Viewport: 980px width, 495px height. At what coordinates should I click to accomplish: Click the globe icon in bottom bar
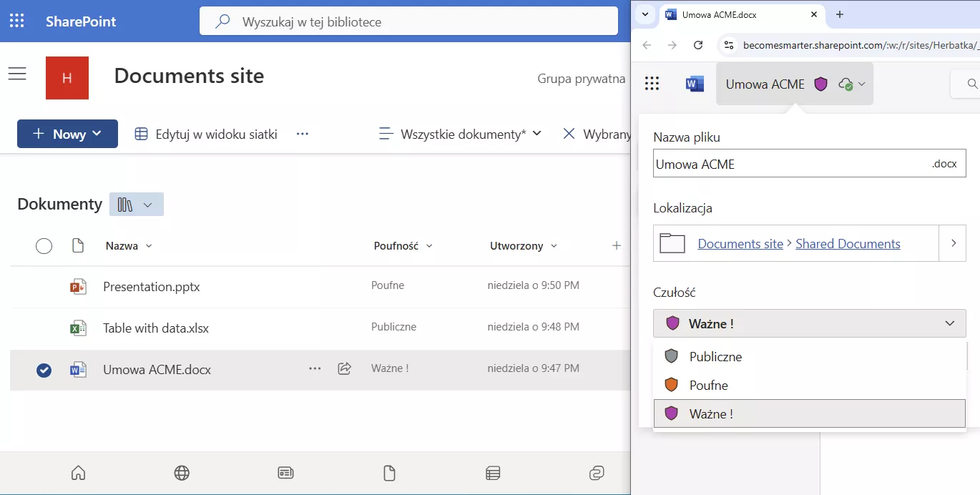pos(182,473)
